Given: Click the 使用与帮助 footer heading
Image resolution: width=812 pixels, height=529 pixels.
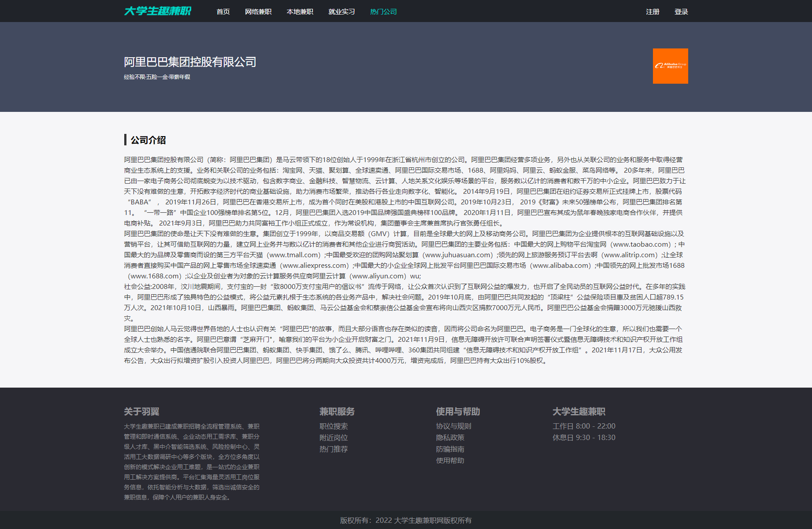Looking at the screenshot, I should click(458, 411).
